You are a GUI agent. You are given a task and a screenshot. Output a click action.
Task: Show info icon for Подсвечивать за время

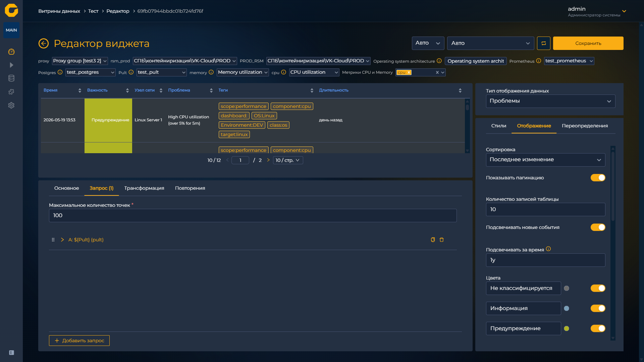[548, 249]
